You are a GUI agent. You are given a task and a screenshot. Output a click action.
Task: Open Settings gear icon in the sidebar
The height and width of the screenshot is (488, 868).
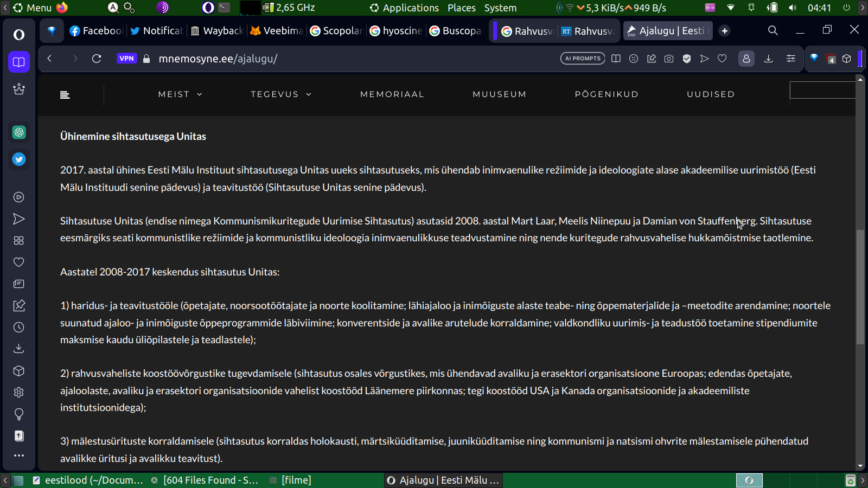19,393
